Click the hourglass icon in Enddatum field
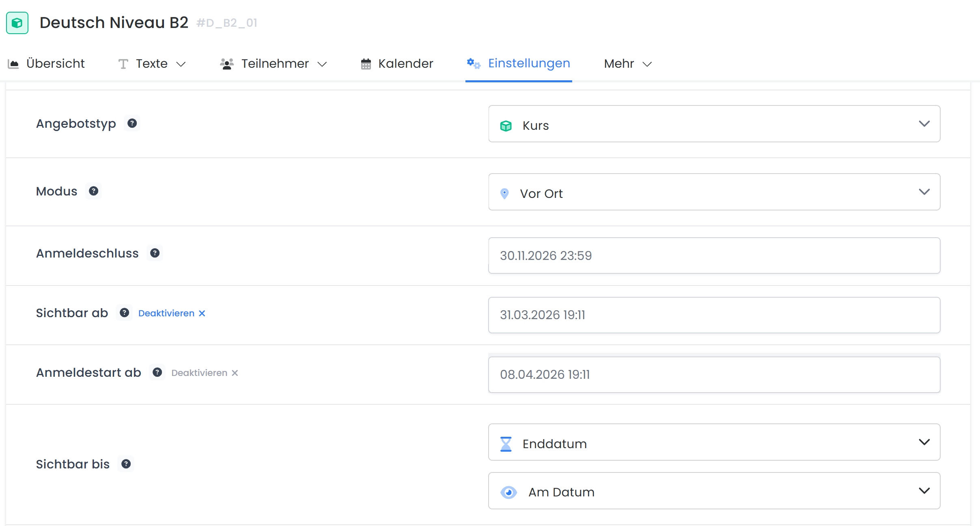980x526 pixels. tap(506, 444)
